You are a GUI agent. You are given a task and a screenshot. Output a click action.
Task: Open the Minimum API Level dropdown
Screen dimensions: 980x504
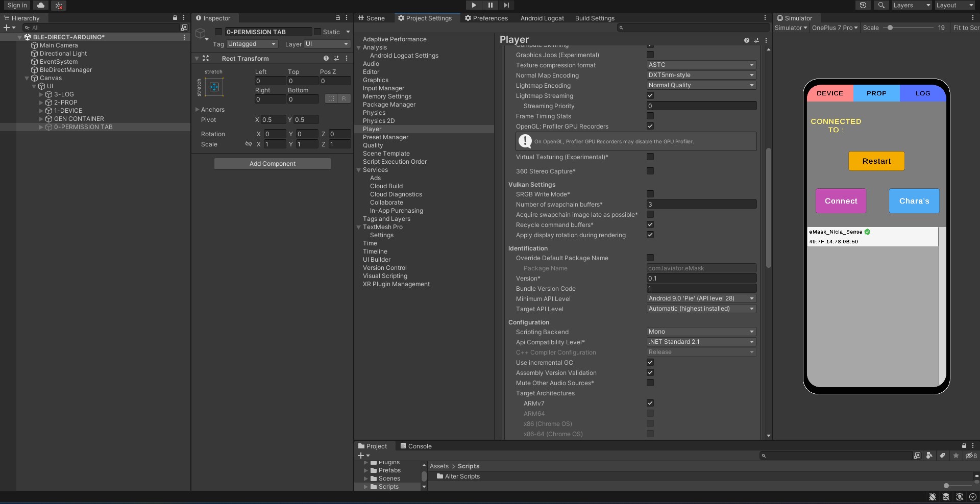pyautogui.click(x=701, y=298)
